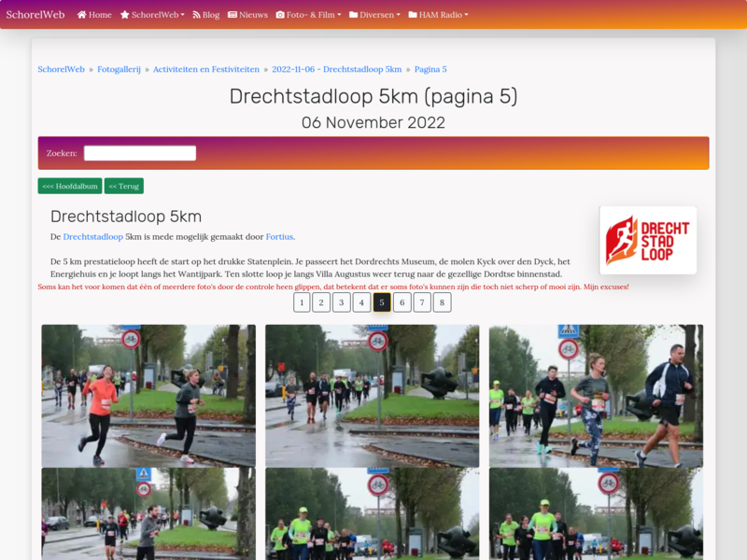Go to gallery page 2

pos(321,302)
